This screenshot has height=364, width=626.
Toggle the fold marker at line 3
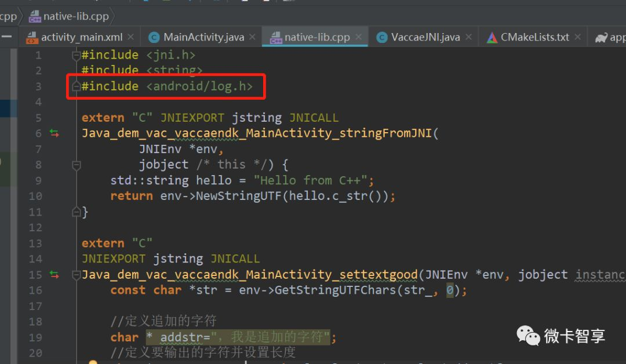pyautogui.click(x=77, y=86)
